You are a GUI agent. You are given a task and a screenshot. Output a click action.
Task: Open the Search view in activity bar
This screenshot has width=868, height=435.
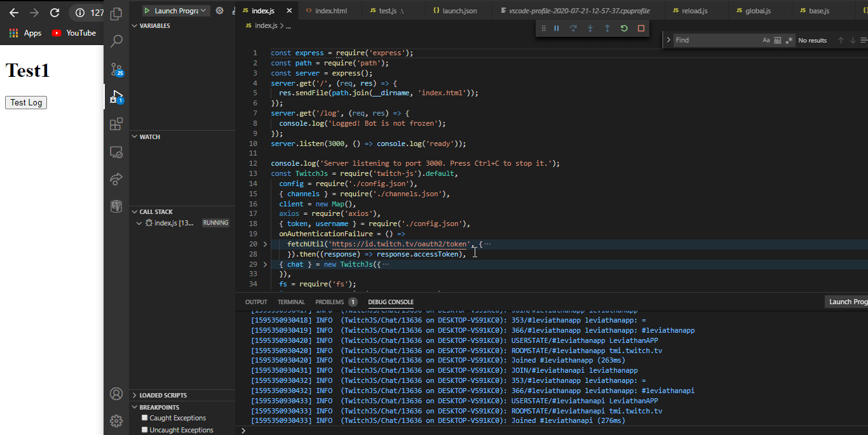point(116,41)
